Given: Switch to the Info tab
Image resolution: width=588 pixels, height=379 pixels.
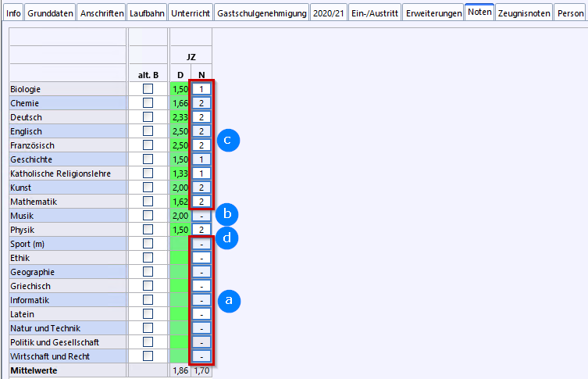Looking at the screenshot, I should [13, 13].
